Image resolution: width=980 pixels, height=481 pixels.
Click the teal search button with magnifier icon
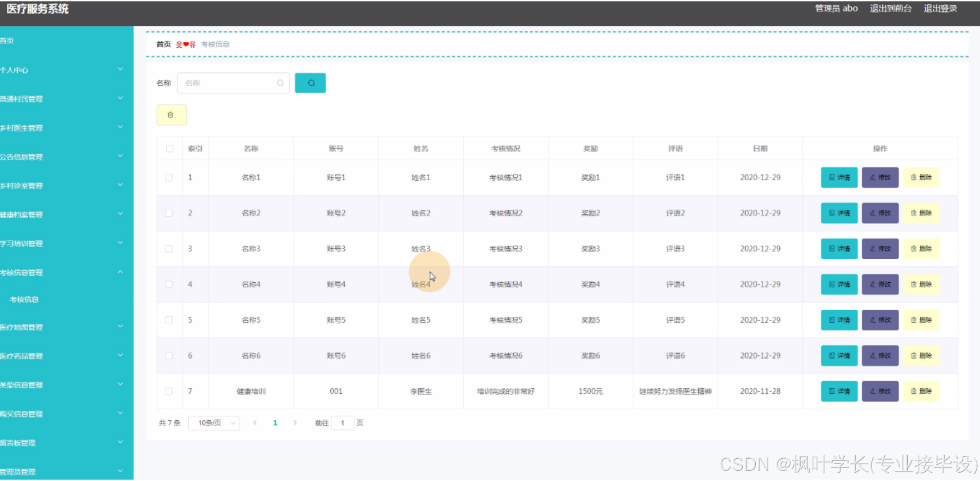[310, 83]
